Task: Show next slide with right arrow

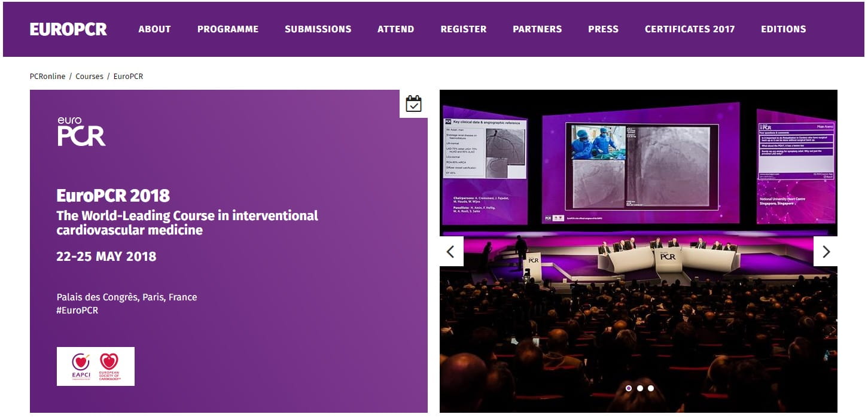Action: pyautogui.click(x=826, y=252)
